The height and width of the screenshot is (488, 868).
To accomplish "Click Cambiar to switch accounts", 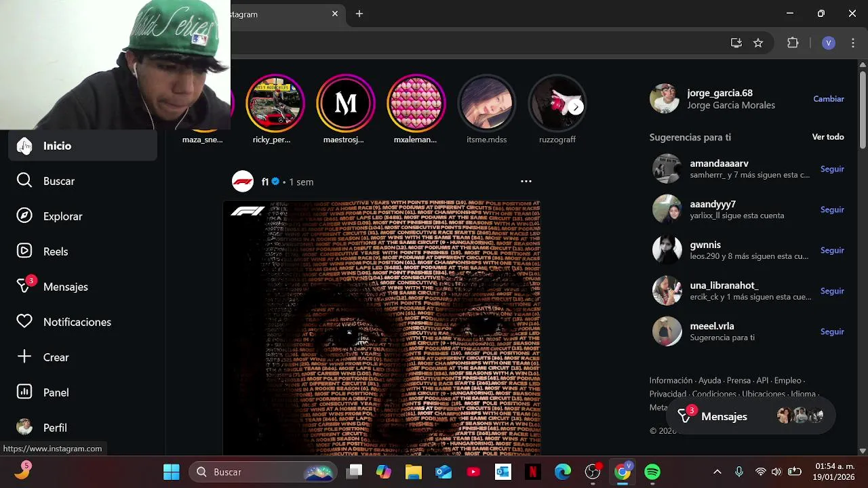I will (829, 99).
